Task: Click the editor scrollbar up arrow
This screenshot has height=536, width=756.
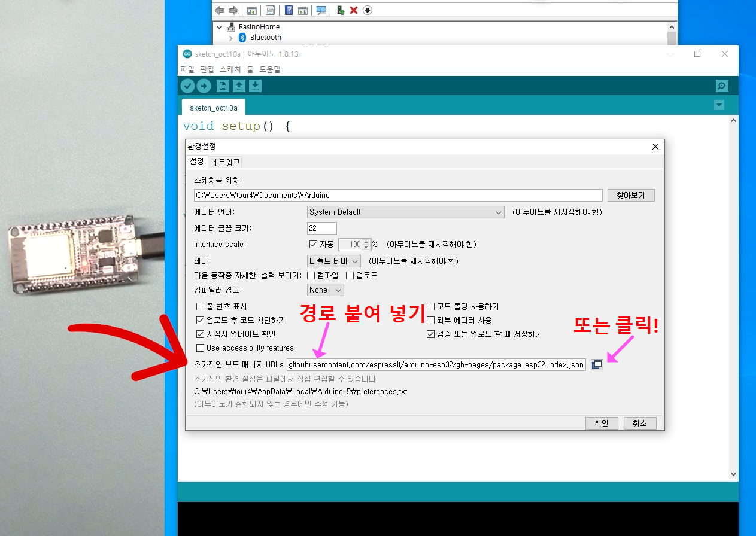Action: pyautogui.click(x=734, y=121)
